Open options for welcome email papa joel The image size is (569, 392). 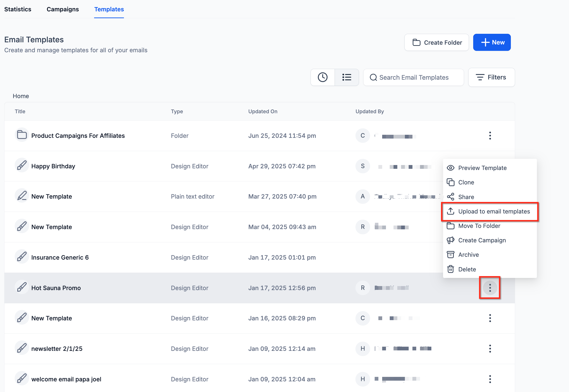490,379
